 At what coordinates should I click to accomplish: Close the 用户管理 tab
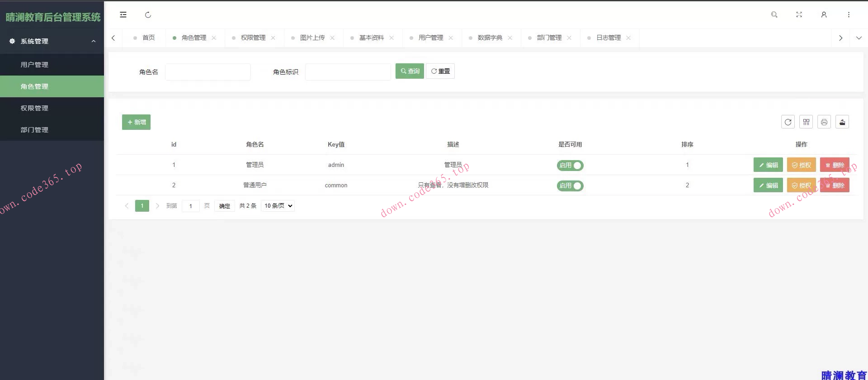tap(451, 38)
